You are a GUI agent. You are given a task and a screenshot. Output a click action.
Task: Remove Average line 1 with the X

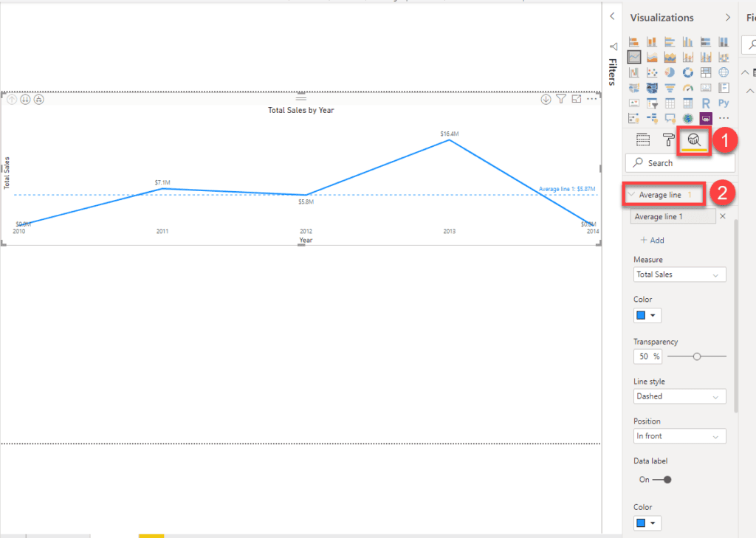click(723, 216)
